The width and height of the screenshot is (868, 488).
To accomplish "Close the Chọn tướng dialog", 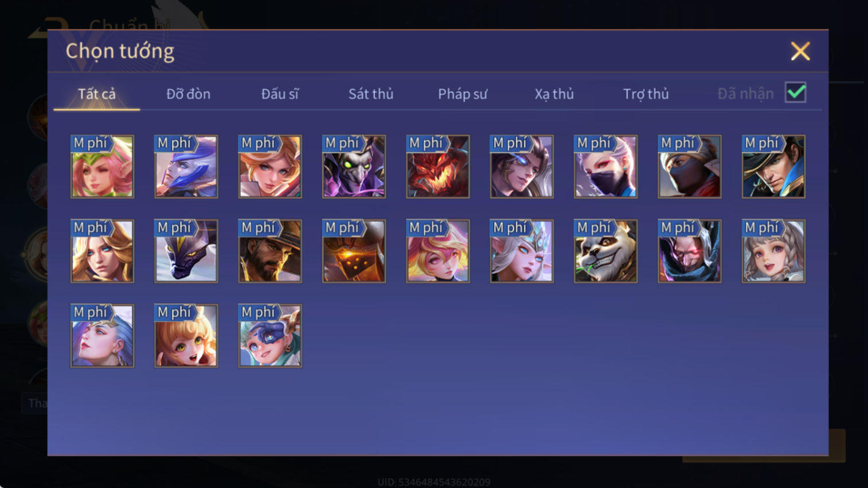I will pos(800,52).
